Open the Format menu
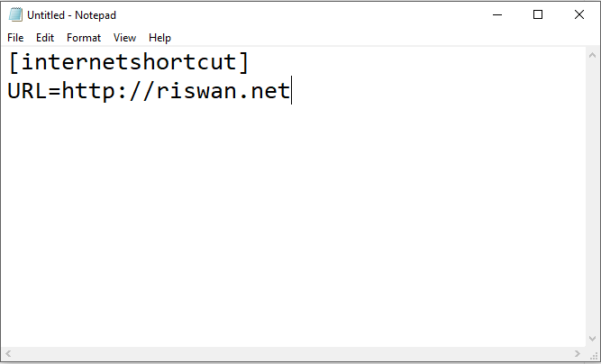This screenshot has width=601, height=364. pos(84,38)
